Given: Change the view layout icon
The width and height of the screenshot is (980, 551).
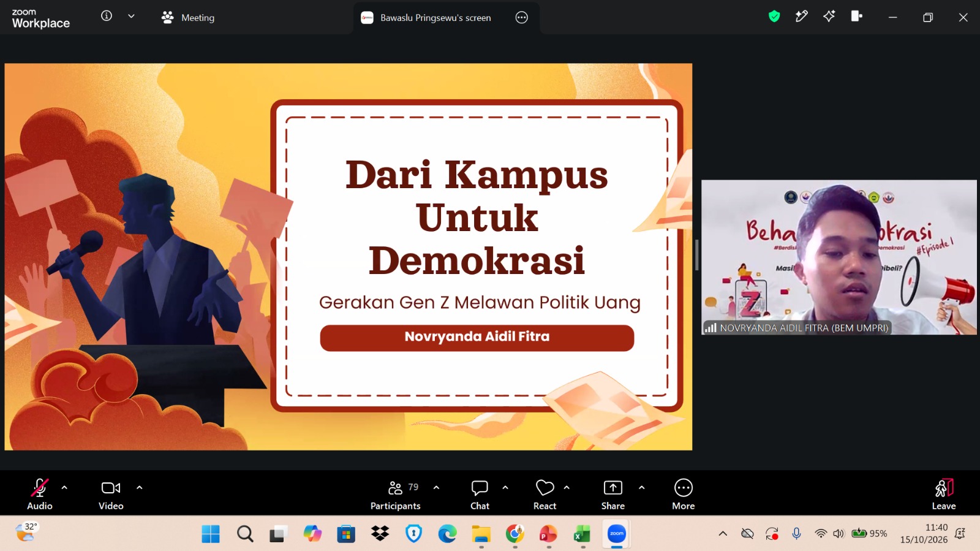Looking at the screenshot, I should tap(856, 17).
